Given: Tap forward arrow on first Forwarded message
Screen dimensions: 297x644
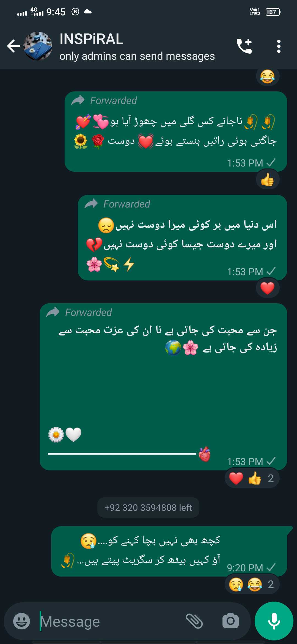Looking at the screenshot, I should click(78, 100).
